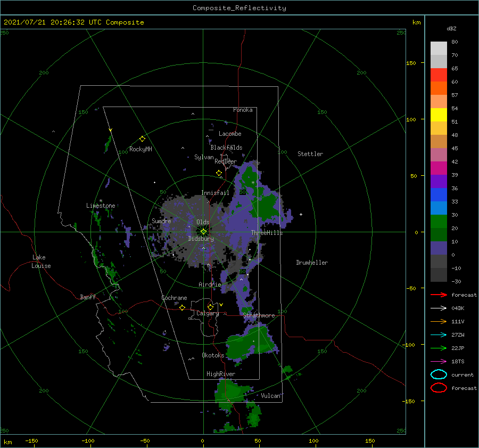
Task: Select the -30 dBZ dark gray swatch
Action: pyautogui.click(x=439, y=275)
